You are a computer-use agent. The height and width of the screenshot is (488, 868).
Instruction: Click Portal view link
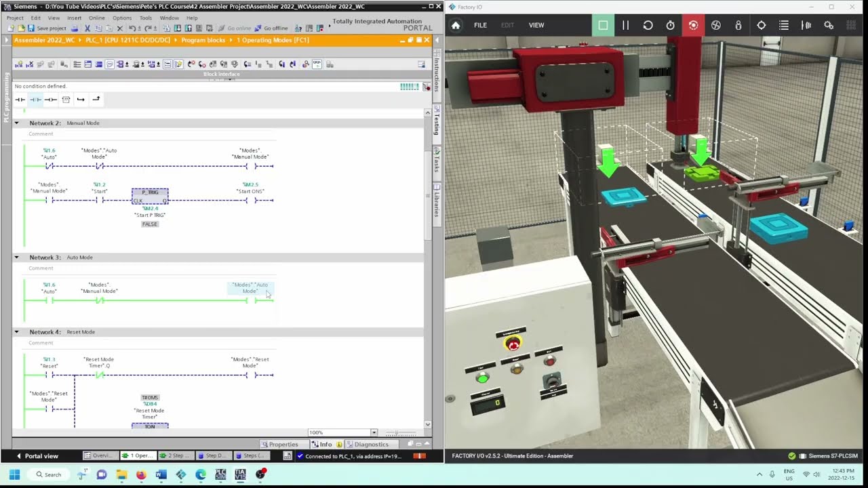37,456
